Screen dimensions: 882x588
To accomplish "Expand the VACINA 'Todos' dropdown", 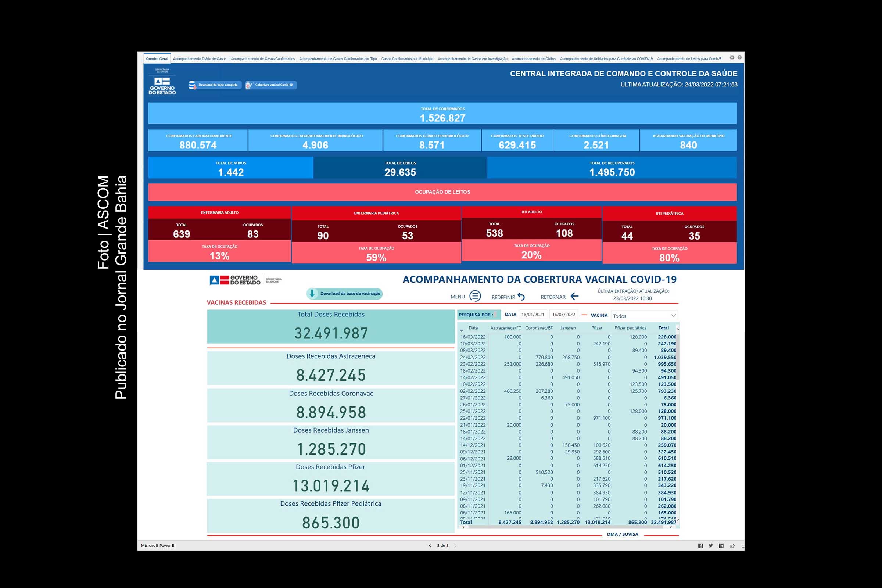I will (x=673, y=315).
